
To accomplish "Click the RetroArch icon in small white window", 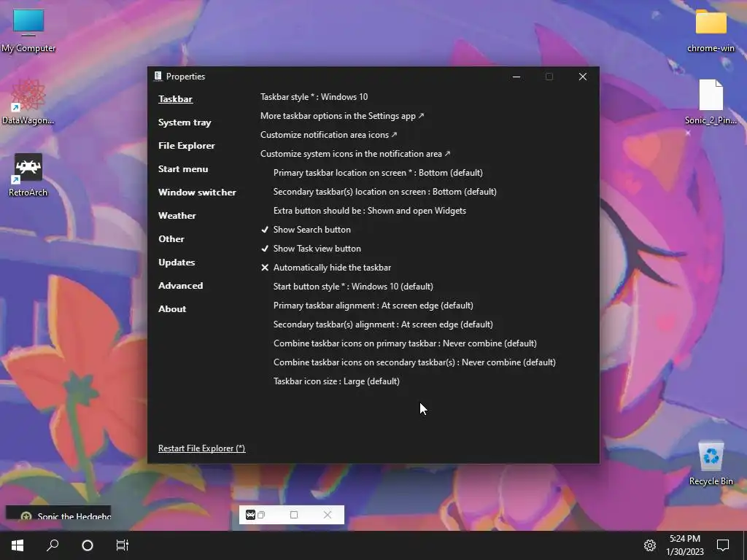I will click(250, 515).
